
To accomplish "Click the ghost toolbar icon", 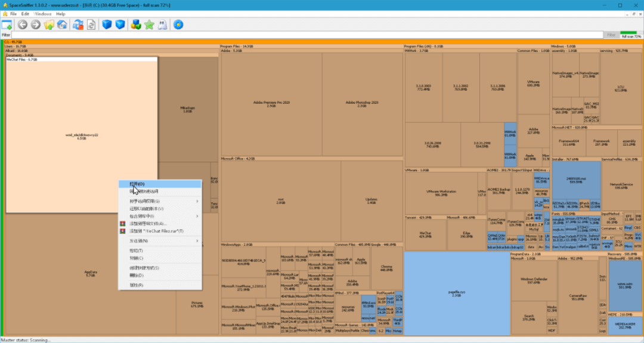I will 162,24.
